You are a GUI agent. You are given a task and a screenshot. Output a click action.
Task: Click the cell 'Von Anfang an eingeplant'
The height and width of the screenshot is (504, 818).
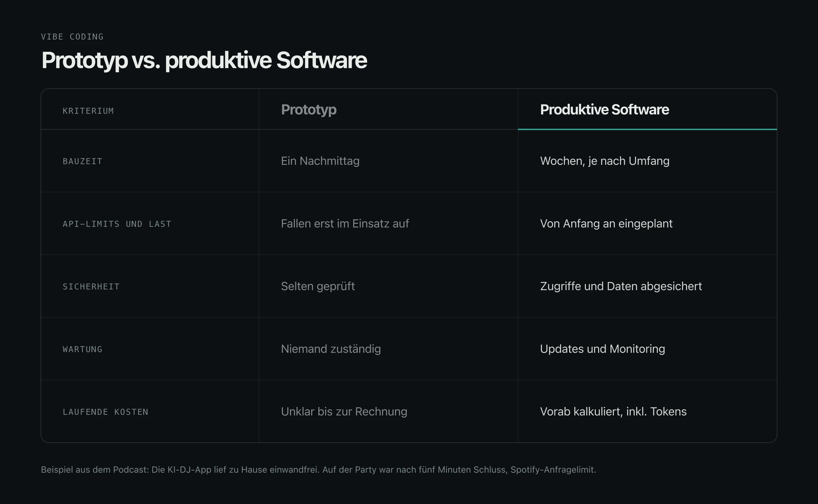click(x=606, y=223)
